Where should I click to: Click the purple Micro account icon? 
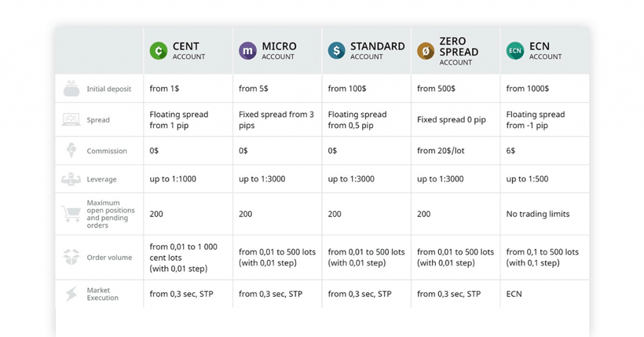tap(248, 51)
